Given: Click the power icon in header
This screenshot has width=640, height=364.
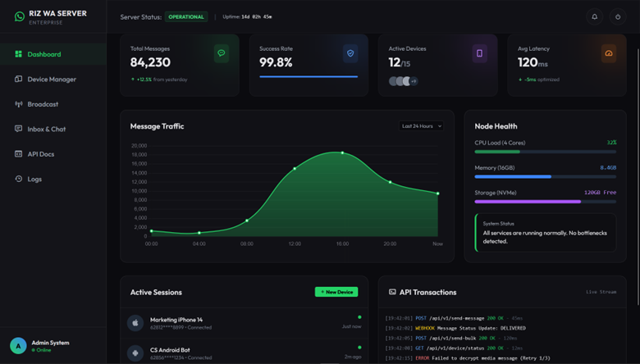Looking at the screenshot, I should 618,16.
